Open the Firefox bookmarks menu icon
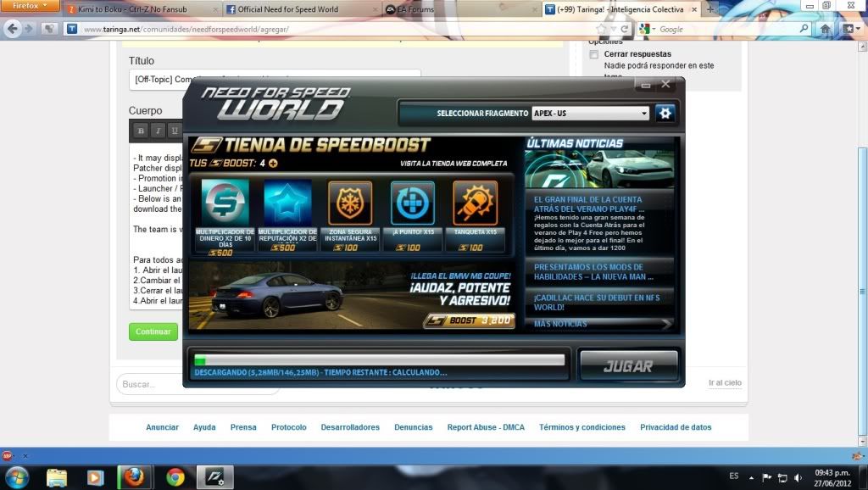Screen dimensions: 868x490 tap(849, 29)
